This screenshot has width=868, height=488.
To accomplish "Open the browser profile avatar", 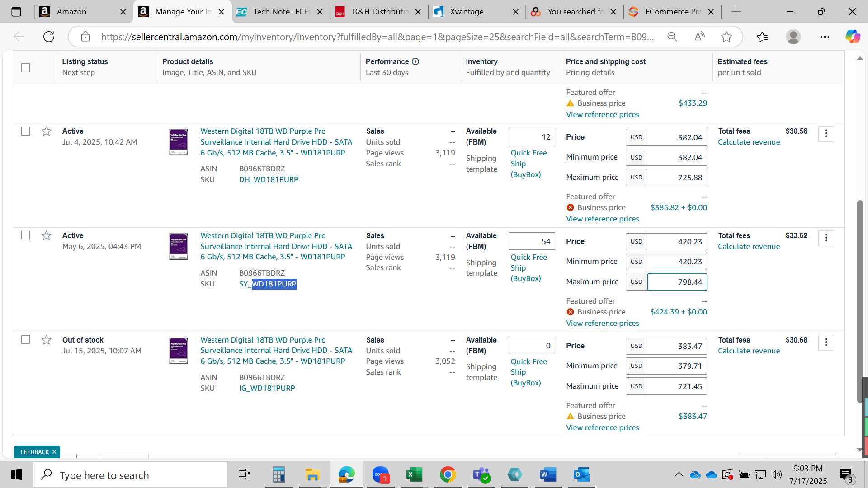I will [793, 37].
